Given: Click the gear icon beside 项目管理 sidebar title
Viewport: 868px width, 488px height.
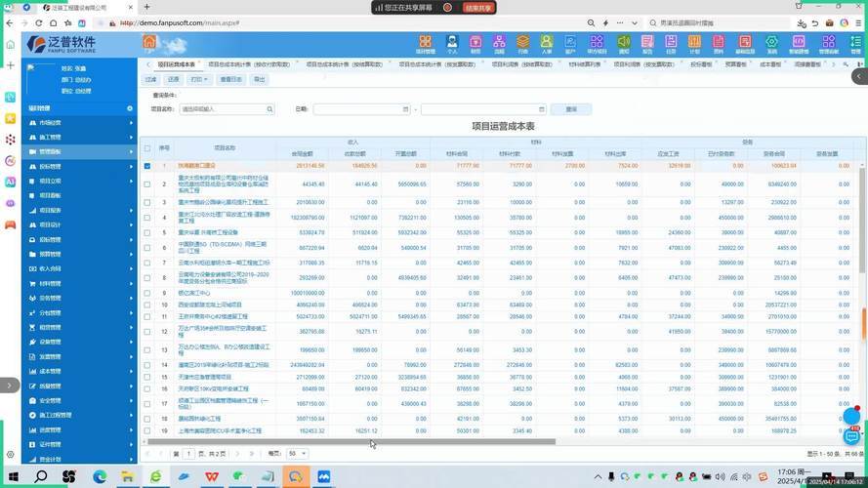Looking at the screenshot, I should tap(129, 108).
